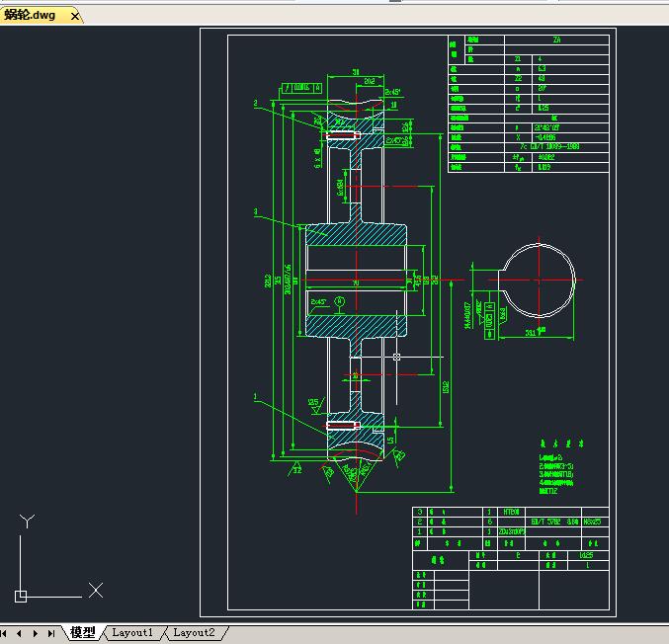Viewport: 669px width, 644px height.
Task: Pick part balloon number 1 leader label
Action: coord(256,397)
